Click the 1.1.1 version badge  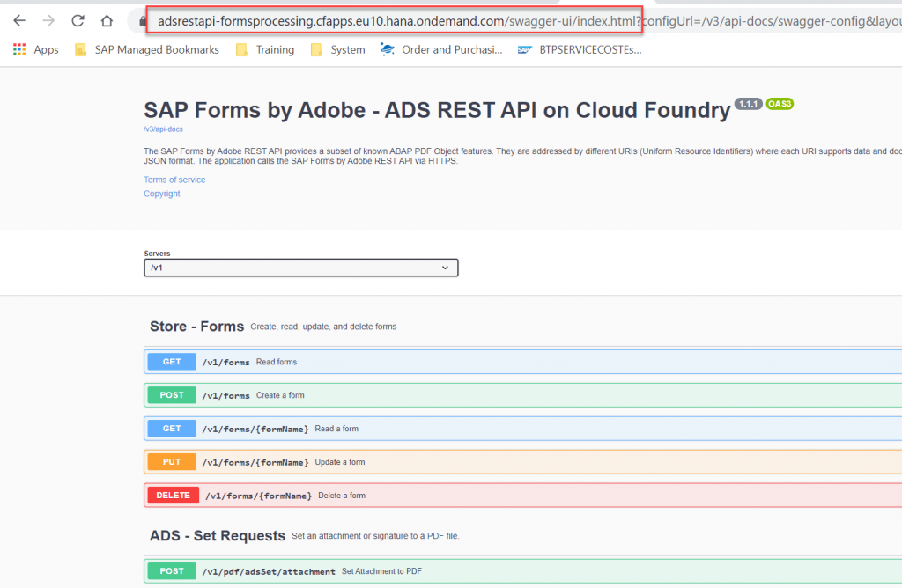(749, 104)
